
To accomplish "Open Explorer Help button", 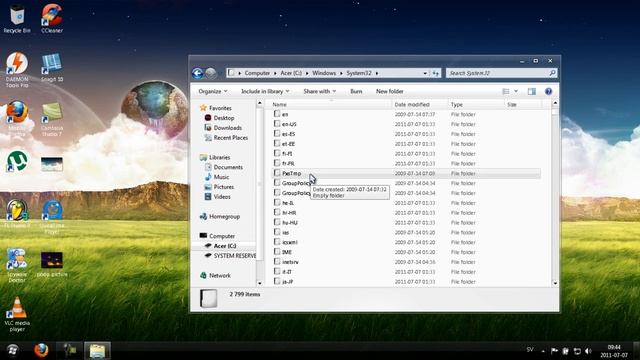I will click(549, 91).
